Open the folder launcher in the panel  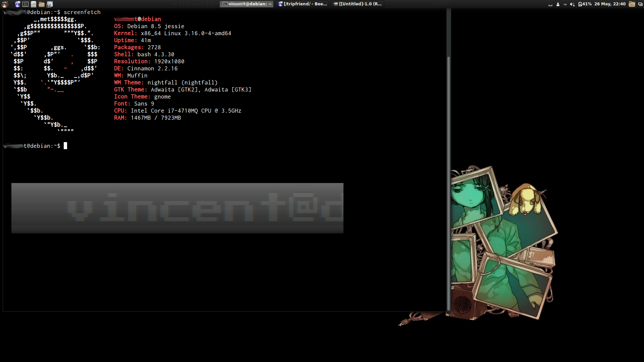click(x=42, y=4)
